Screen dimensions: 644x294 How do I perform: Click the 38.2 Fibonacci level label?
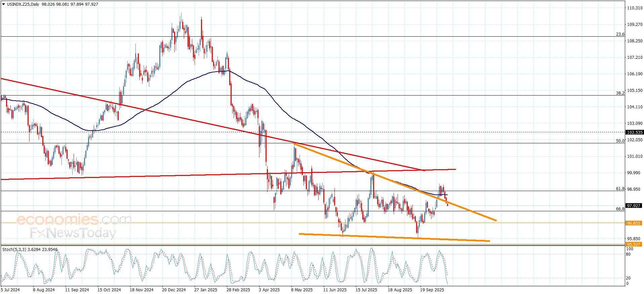click(620, 93)
